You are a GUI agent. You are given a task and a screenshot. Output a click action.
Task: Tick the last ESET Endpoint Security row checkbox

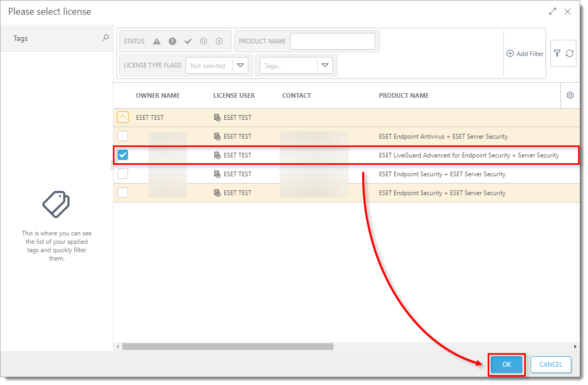tap(123, 193)
